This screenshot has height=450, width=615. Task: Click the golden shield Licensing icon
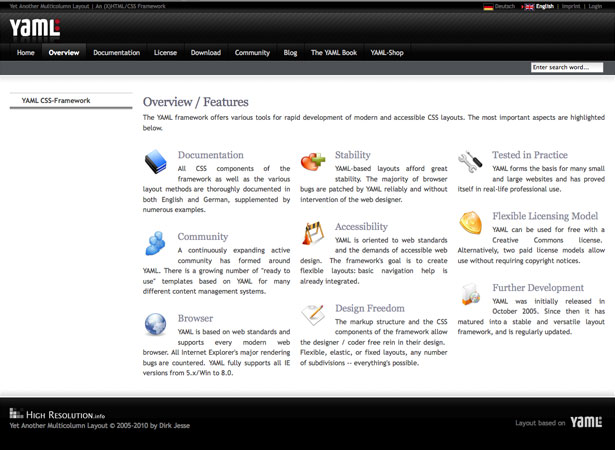pos(470,222)
